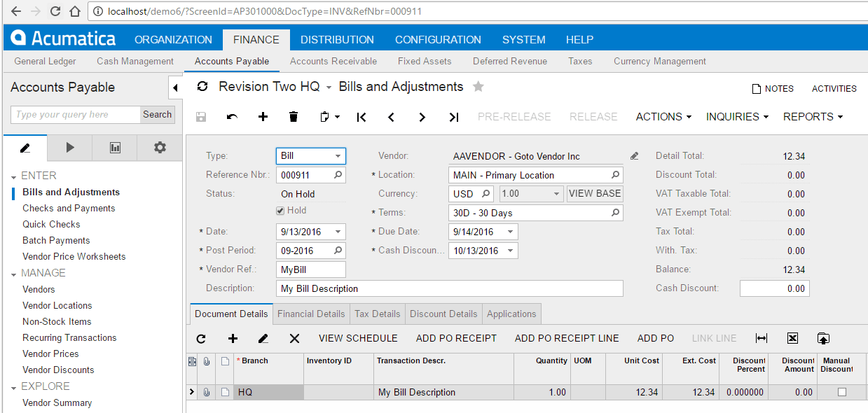The width and height of the screenshot is (868, 413).
Task: Expand the REPORTS menu
Action: coord(813,117)
